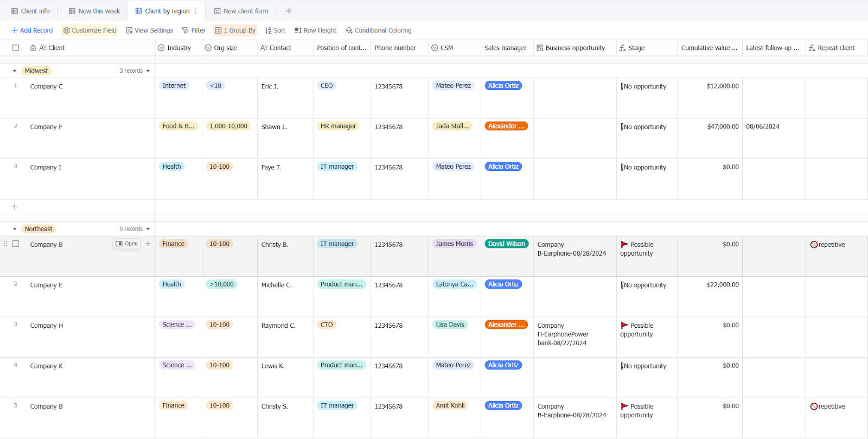
Task: Click the plus icon next to Open
Action: [x=148, y=244]
